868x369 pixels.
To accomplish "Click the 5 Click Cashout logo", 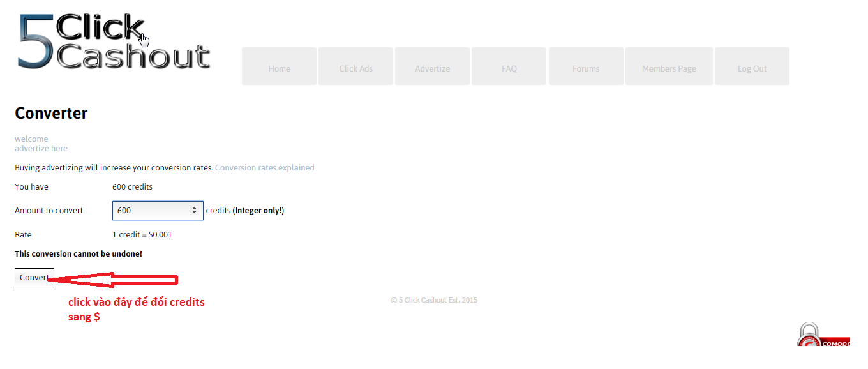I will click(114, 41).
